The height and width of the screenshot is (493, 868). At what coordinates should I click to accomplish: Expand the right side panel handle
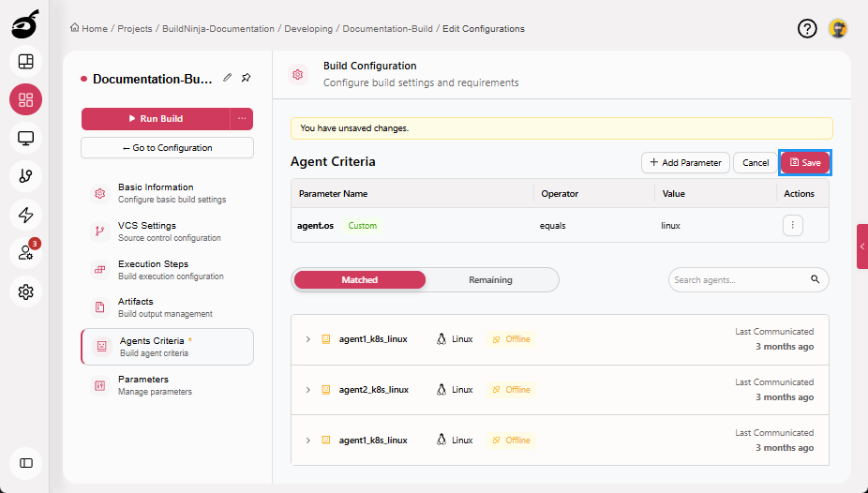tap(862, 246)
